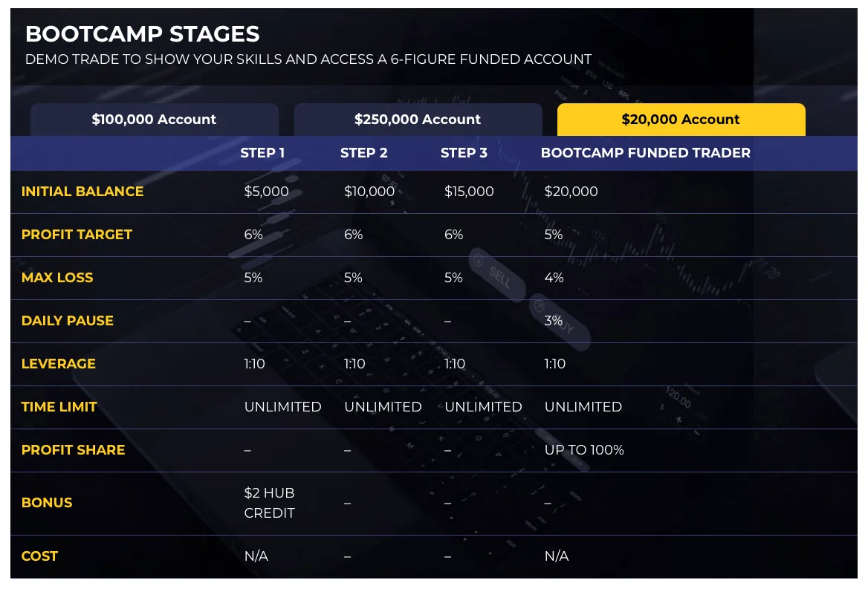
Task: Click the STEP 3 column header
Action: click(x=464, y=153)
